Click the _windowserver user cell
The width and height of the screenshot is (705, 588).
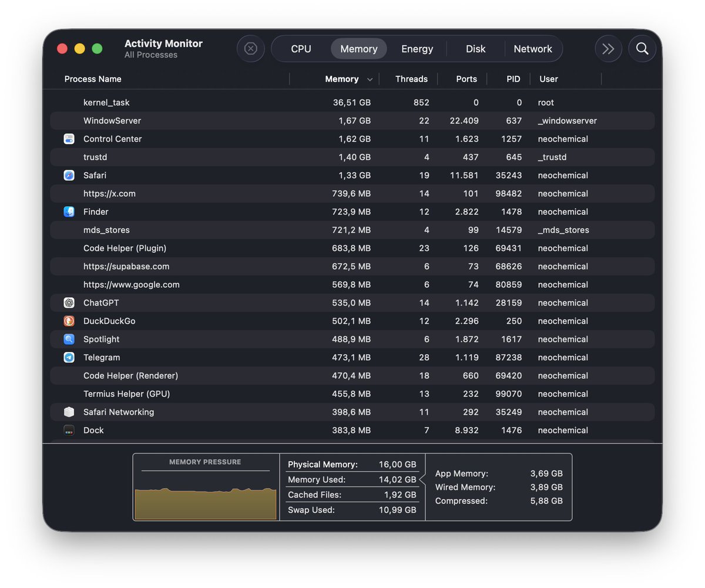point(568,121)
